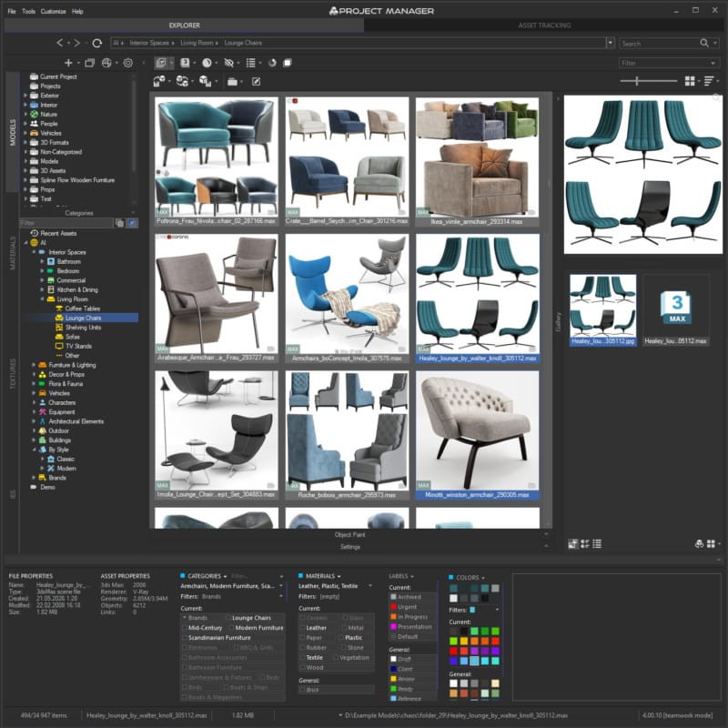This screenshot has height=728, width=728.
Task: Click Interior Spaces in the breadcrumb path
Action: coord(148,43)
